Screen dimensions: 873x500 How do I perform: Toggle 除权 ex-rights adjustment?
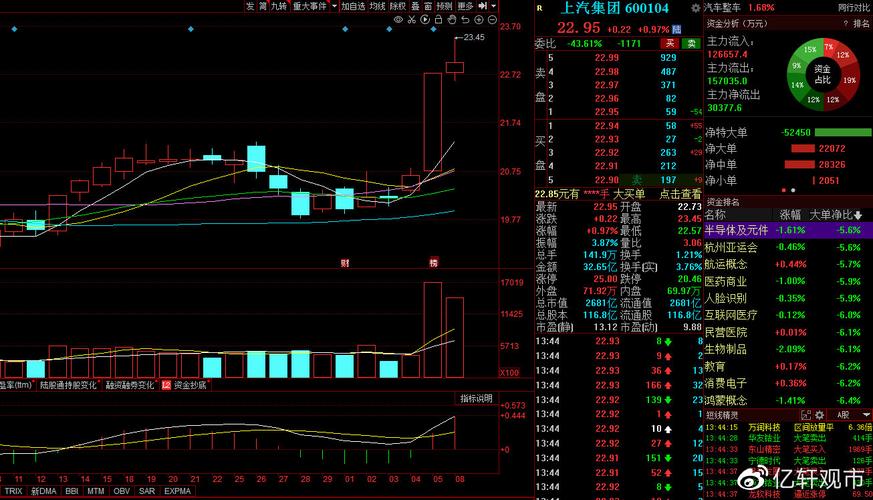398,6
